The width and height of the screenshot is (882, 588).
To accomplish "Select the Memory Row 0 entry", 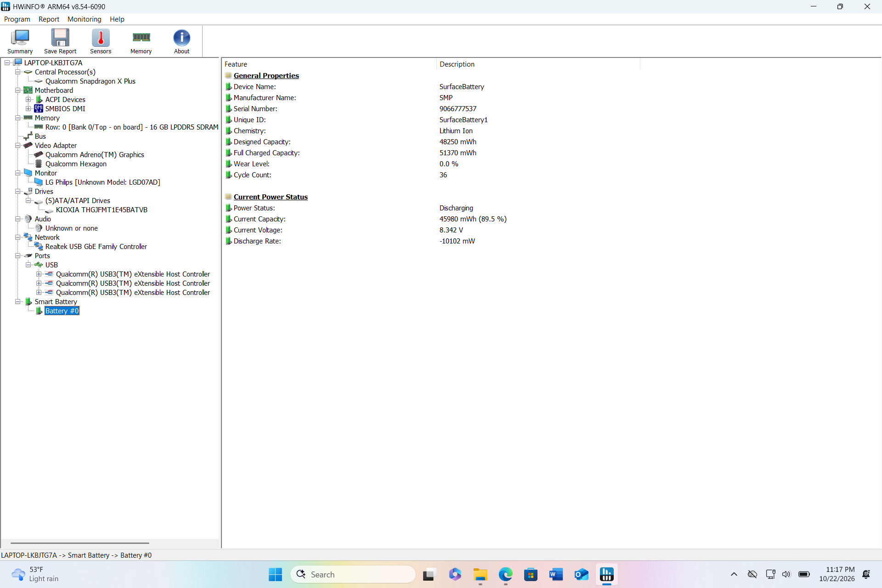I will point(132,127).
